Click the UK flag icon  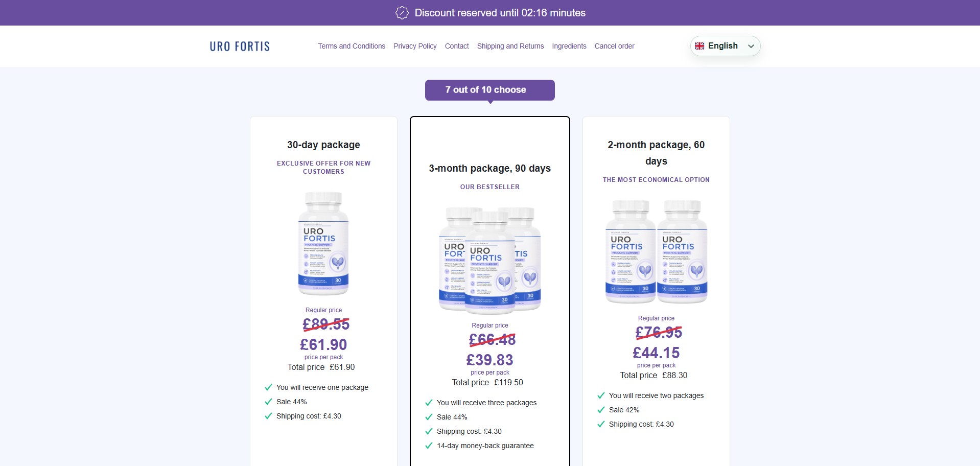point(699,46)
